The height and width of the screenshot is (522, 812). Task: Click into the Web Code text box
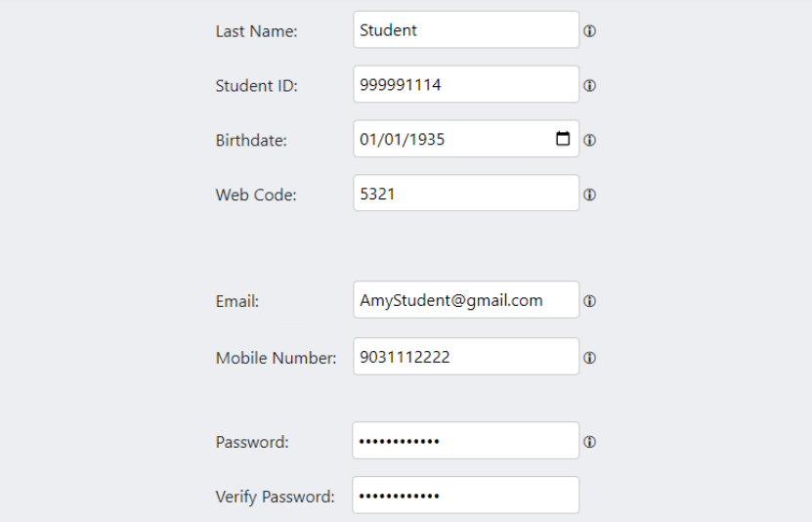465,194
